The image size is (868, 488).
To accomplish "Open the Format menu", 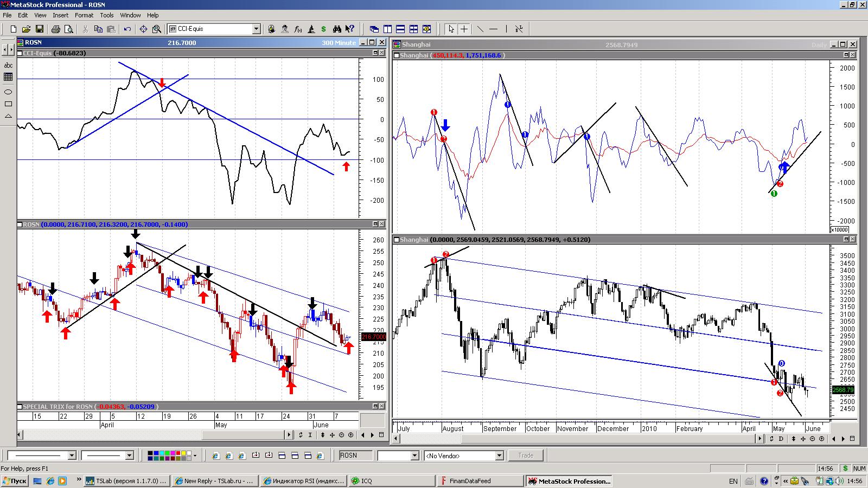I will (84, 15).
